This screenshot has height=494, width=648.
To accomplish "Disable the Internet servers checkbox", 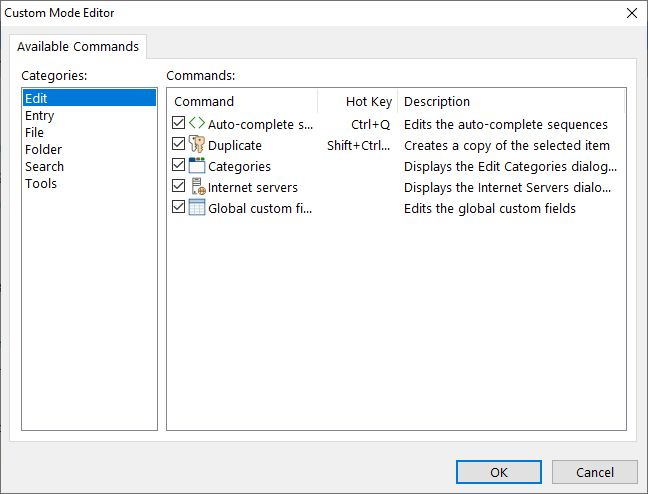I will [x=179, y=186].
